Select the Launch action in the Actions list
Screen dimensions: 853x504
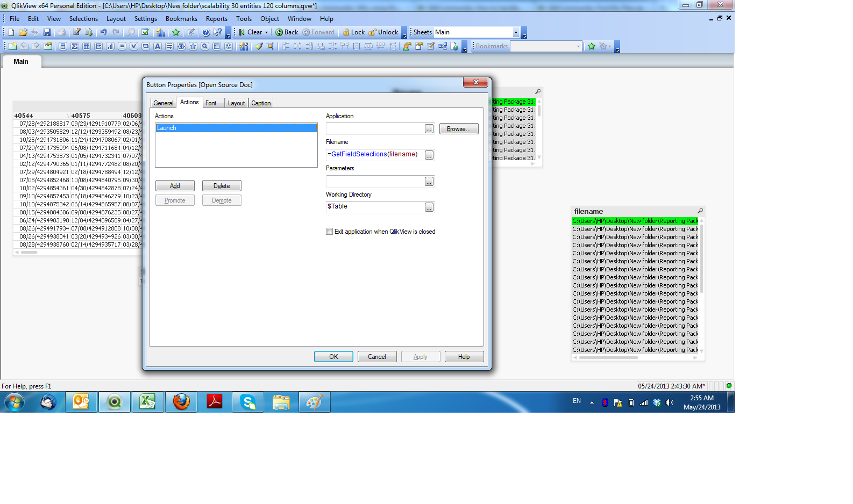(x=236, y=128)
